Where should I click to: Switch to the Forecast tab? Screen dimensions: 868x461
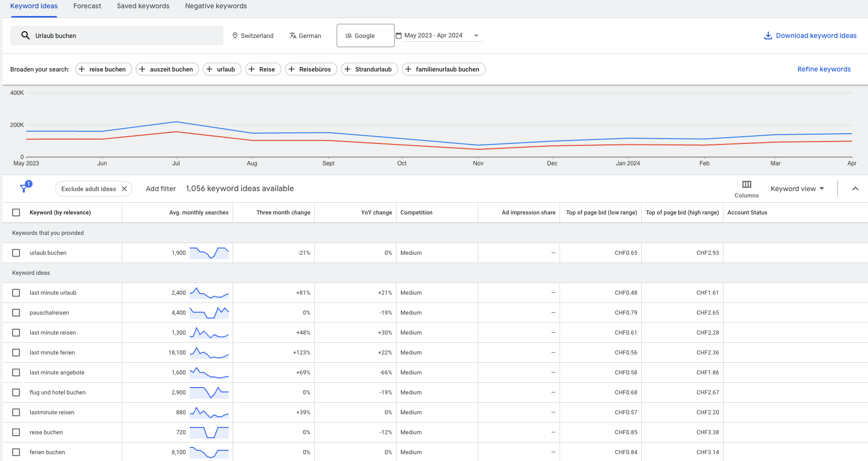point(87,6)
